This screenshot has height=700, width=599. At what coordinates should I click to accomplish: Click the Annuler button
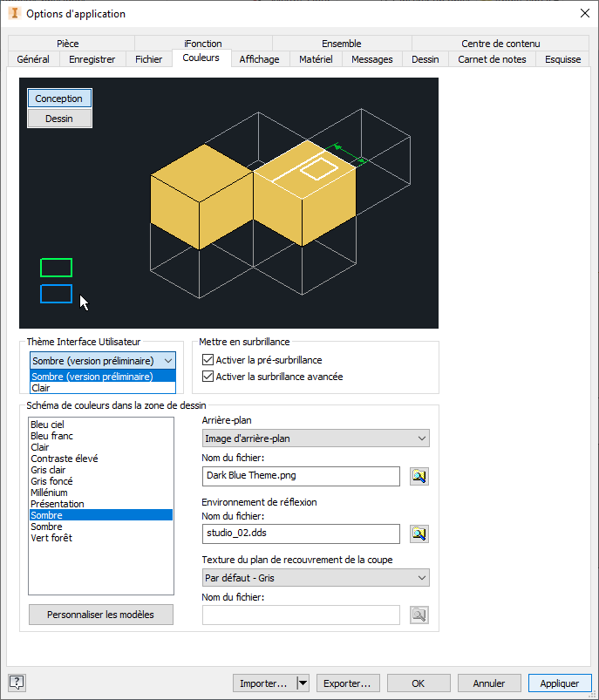[x=489, y=683]
